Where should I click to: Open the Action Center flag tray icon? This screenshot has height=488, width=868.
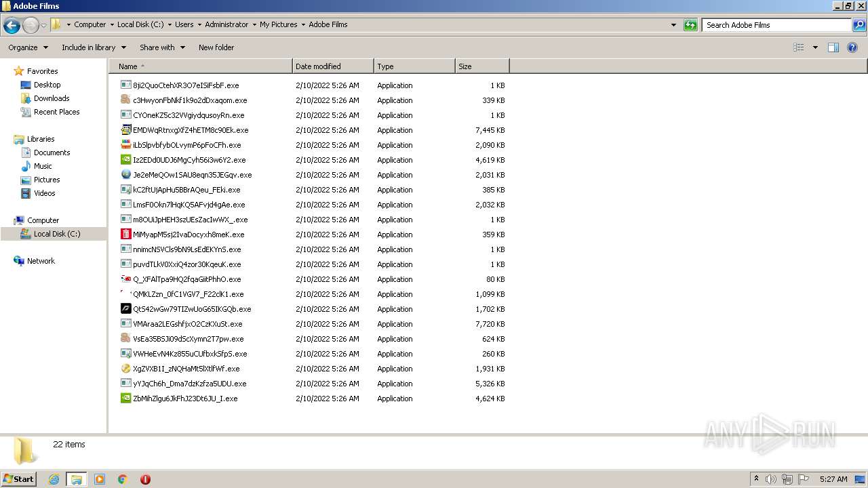point(804,479)
